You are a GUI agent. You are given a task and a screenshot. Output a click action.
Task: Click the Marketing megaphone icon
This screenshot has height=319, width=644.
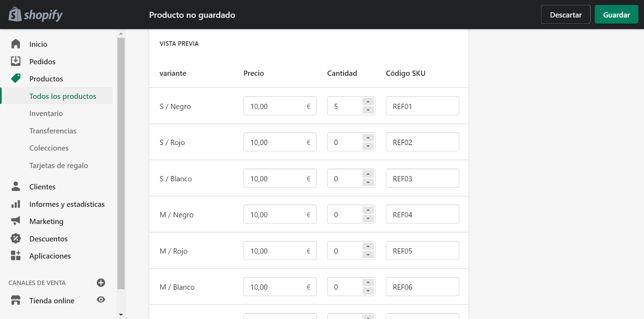pos(16,221)
